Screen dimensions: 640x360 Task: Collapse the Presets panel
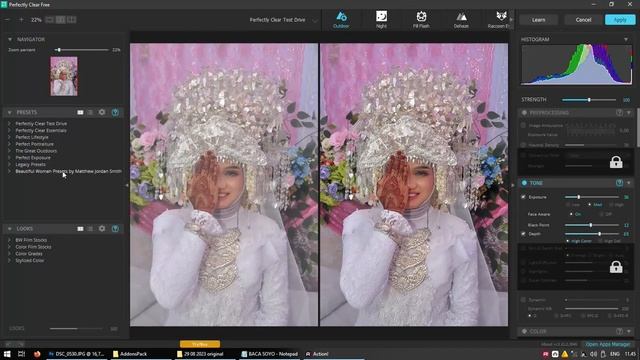[10, 112]
